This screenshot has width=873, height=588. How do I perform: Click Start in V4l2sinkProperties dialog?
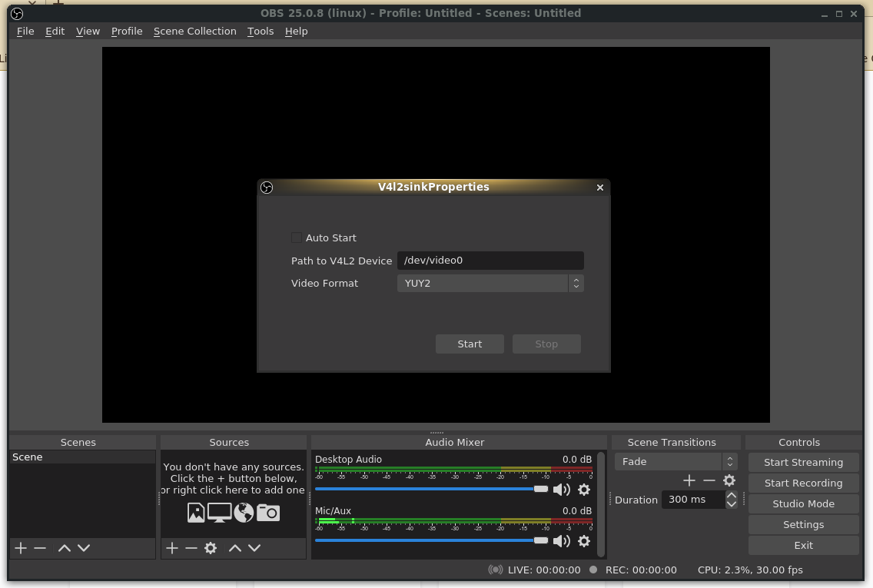click(470, 344)
